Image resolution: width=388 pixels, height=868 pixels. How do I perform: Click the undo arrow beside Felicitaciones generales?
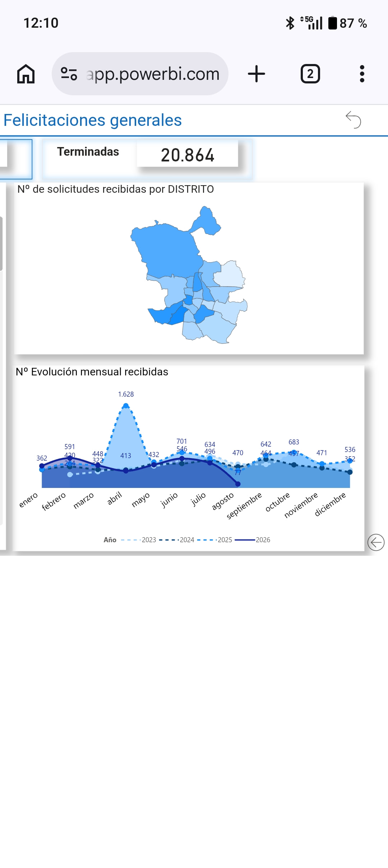tap(353, 120)
